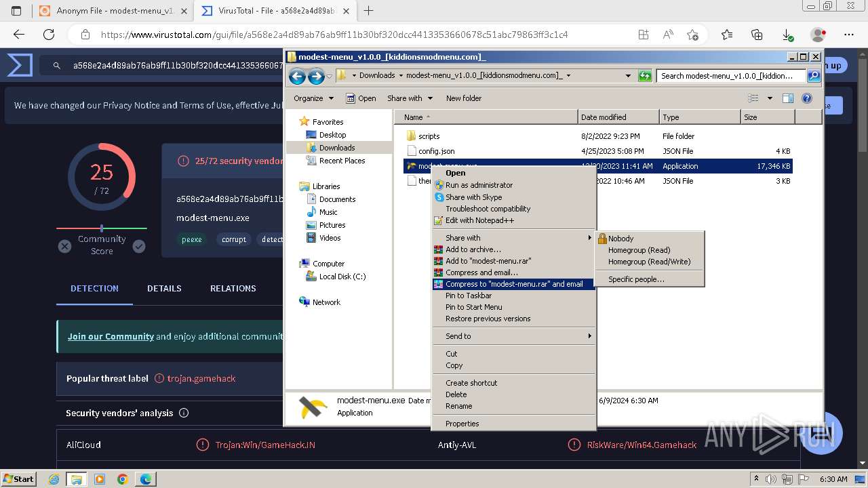Open Local Disk (C:)

click(x=342, y=277)
